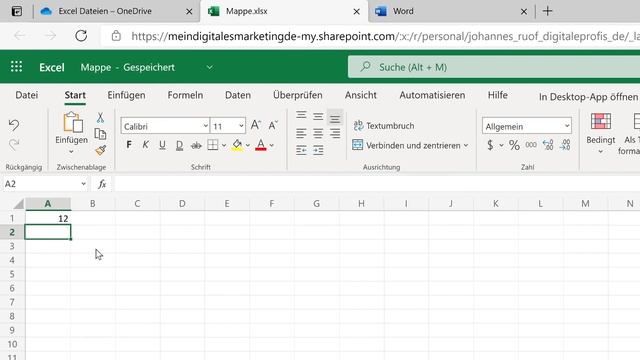This screenshot has height=360, width=640.
Task: Decrease the cell indent
Action: [x=301, y=150]
